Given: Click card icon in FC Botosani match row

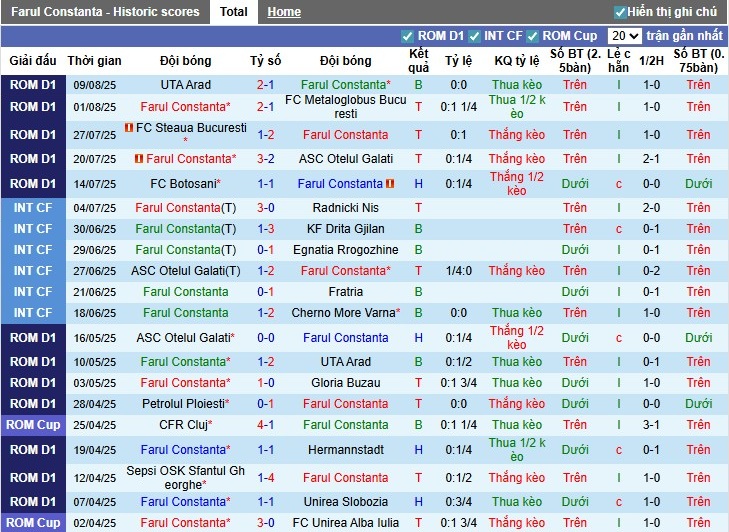Looking at the screenshot, I should click(390, 184).
